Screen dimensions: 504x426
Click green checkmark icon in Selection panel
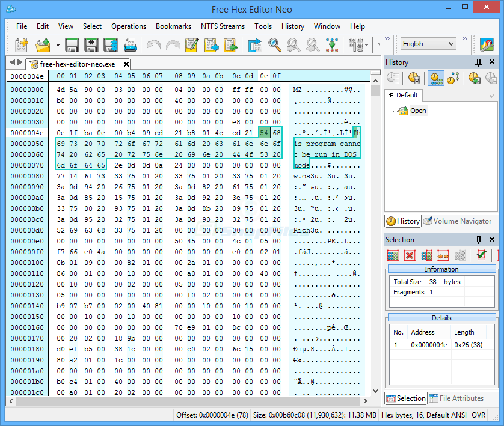point(482,255)
